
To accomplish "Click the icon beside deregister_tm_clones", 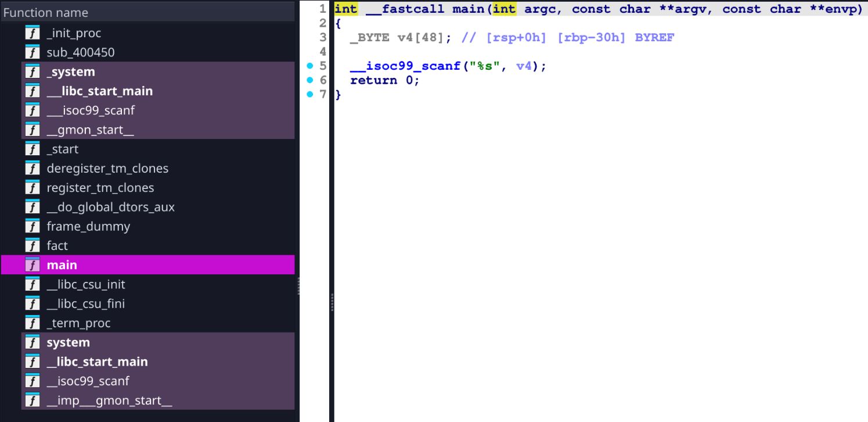I will 33,169.
